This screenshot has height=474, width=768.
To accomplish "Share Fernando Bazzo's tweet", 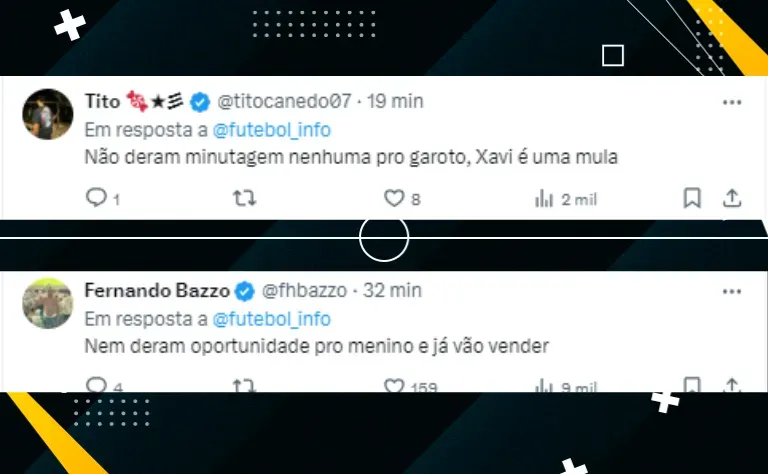I will (x=732, y=384).
